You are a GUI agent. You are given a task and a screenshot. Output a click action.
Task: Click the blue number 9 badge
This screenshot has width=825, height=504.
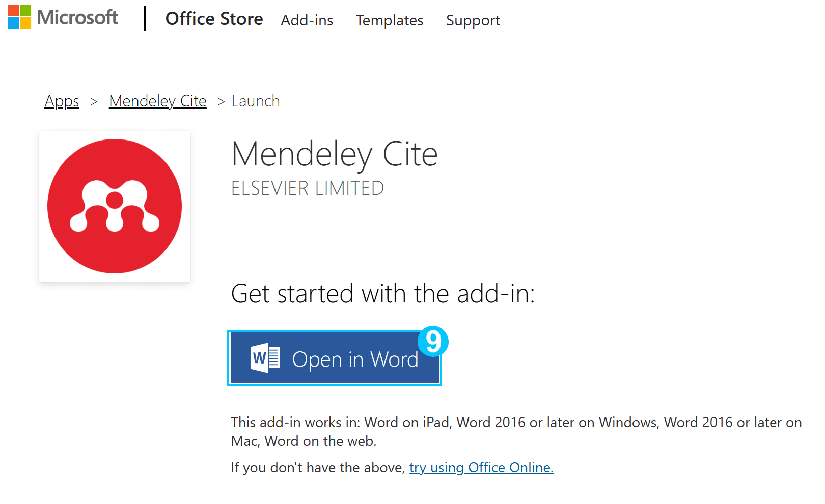(433, 341)
